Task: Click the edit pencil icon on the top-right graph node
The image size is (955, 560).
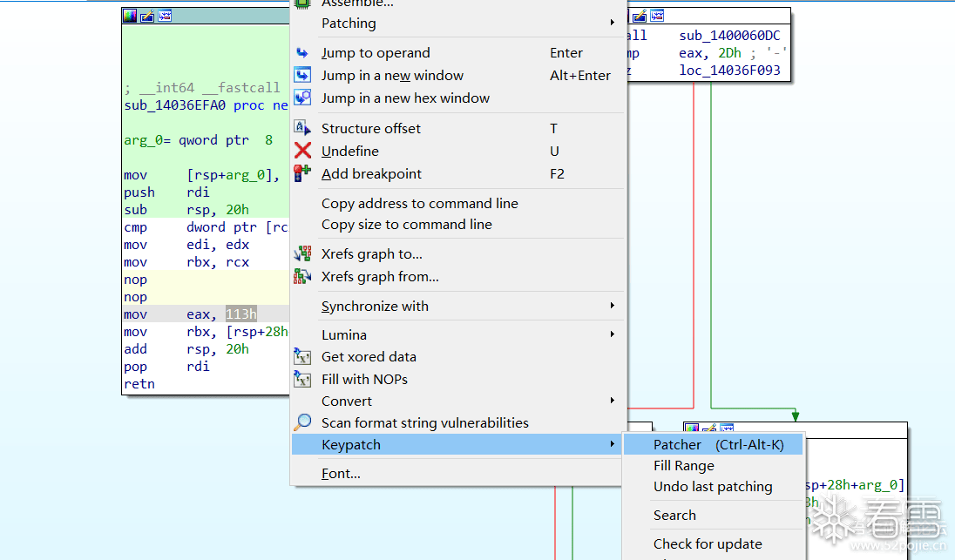Action: [x=640, y=16]
